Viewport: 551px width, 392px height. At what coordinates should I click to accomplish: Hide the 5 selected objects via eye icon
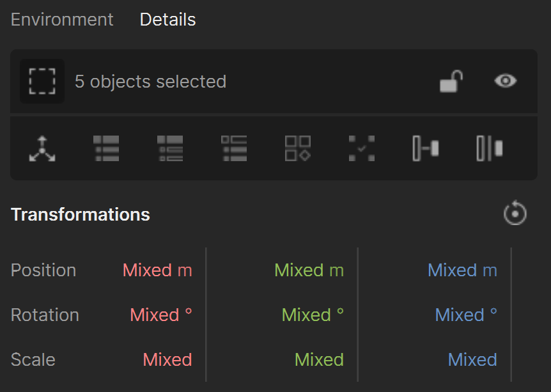(x=506, y=81)
